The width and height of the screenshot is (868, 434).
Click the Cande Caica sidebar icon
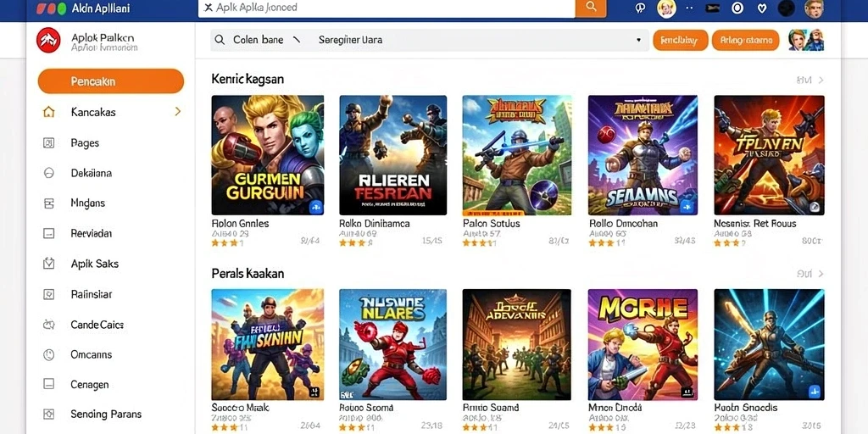(48, 325)
